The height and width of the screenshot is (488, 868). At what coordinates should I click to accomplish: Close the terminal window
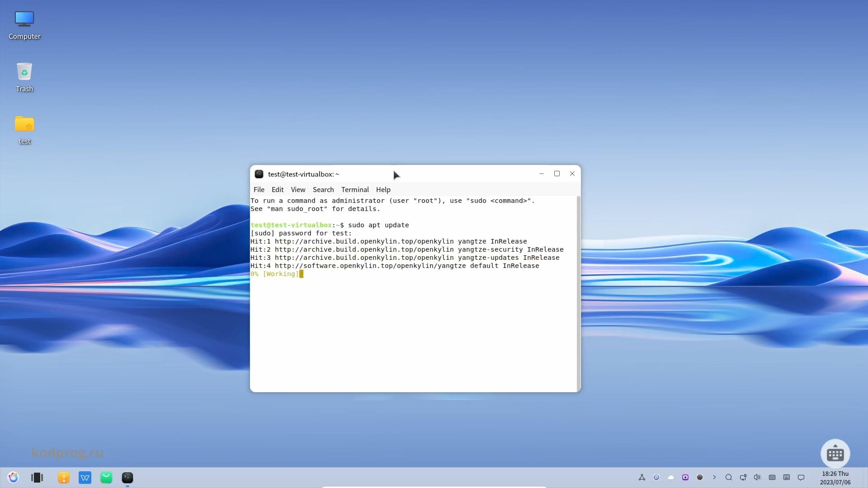click(x=572, y=174)
